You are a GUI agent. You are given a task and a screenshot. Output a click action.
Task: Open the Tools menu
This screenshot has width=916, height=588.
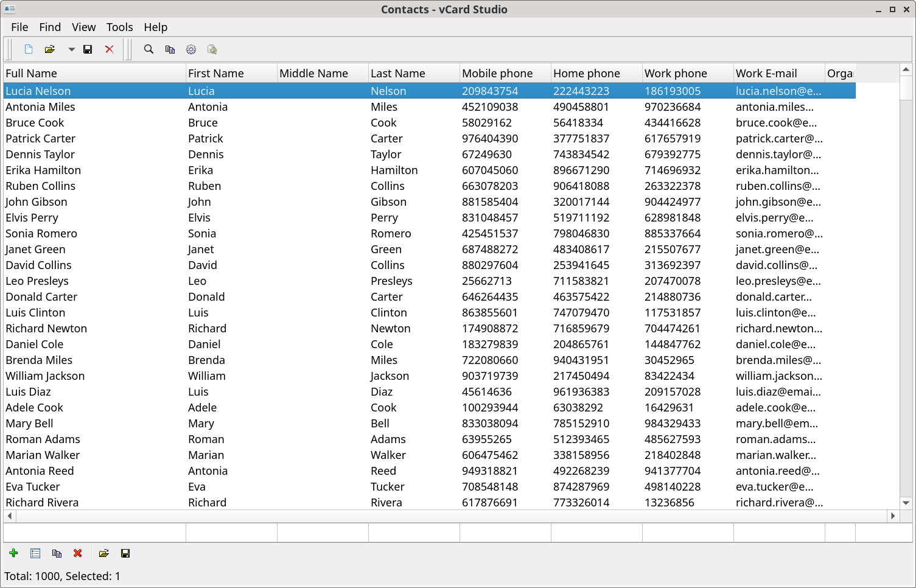(119, 27)
